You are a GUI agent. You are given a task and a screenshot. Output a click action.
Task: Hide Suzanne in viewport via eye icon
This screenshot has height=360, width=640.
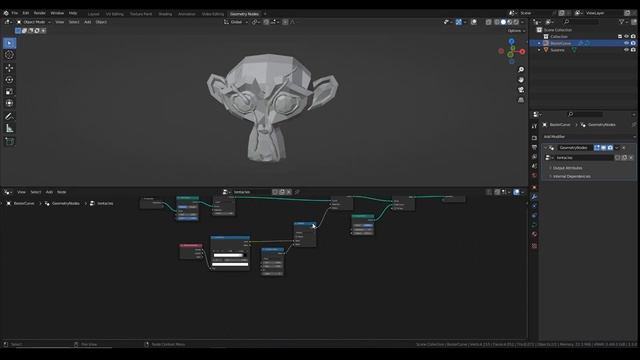point(627,50)
